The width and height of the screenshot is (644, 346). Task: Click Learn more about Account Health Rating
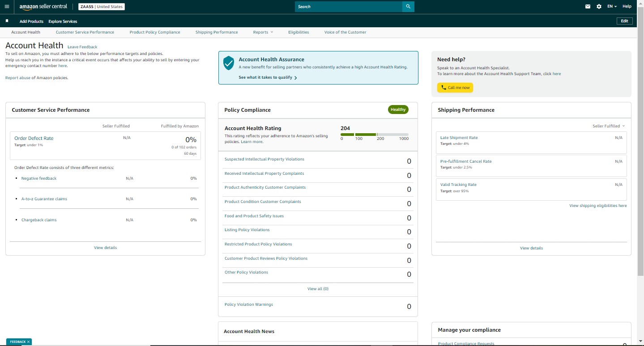(252, 142)
